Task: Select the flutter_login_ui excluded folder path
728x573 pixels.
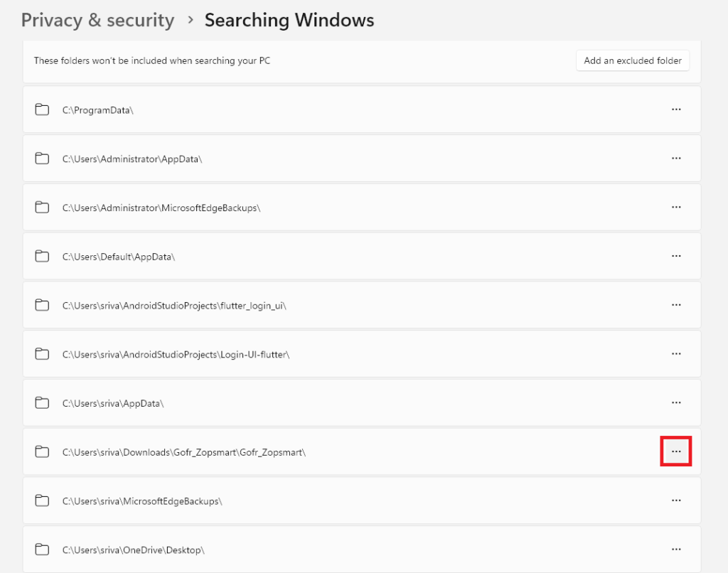Action: click(174, 306)
